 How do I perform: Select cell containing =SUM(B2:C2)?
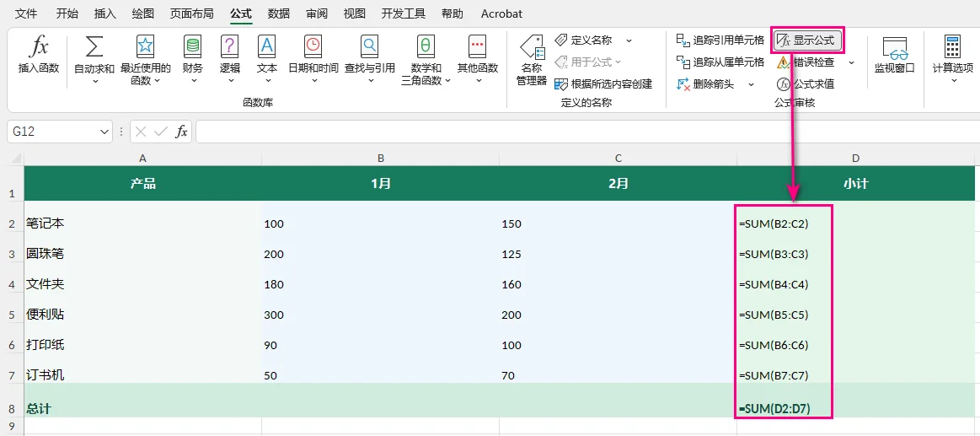(855, 216)
